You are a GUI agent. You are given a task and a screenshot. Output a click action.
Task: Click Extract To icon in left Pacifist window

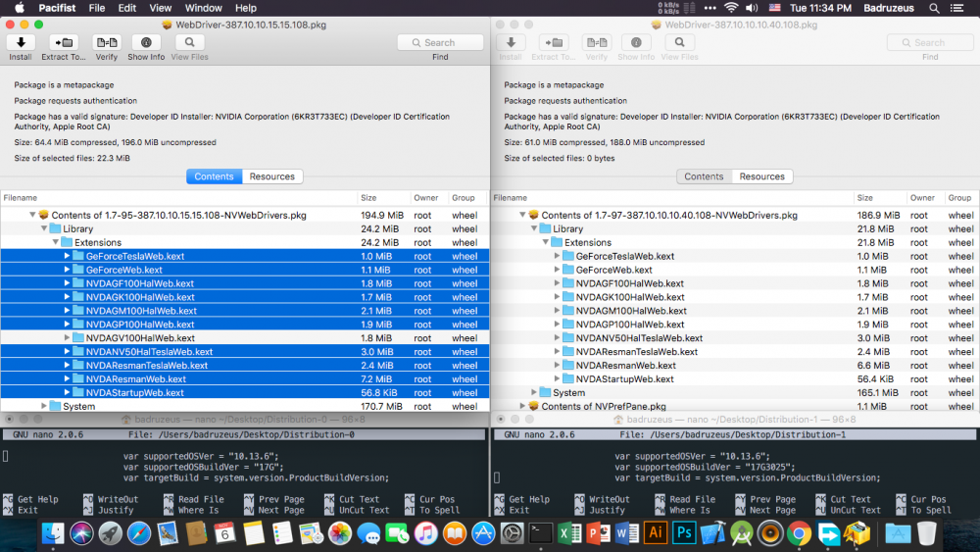(x=64, y=42)
